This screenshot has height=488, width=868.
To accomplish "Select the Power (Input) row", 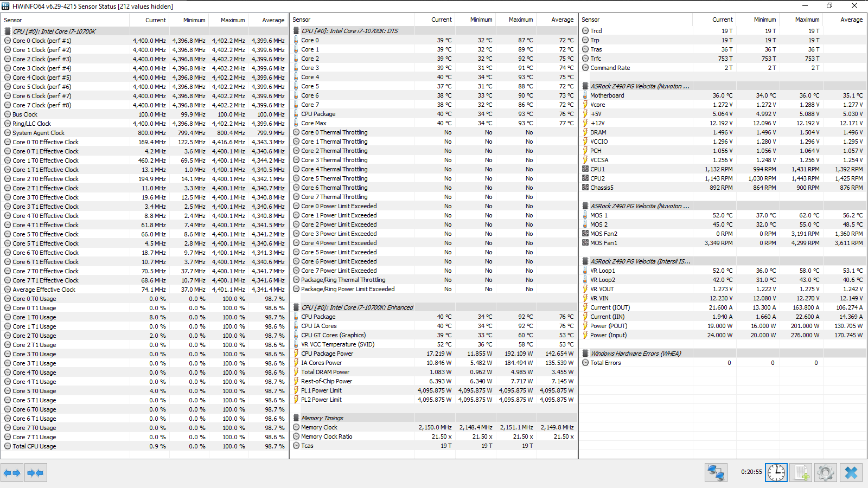I will point(723,335).
